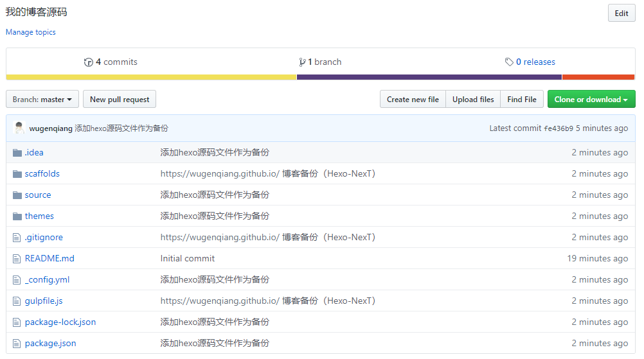
Task: Click the .idea folder icon
Action: (x=17, y=153)
